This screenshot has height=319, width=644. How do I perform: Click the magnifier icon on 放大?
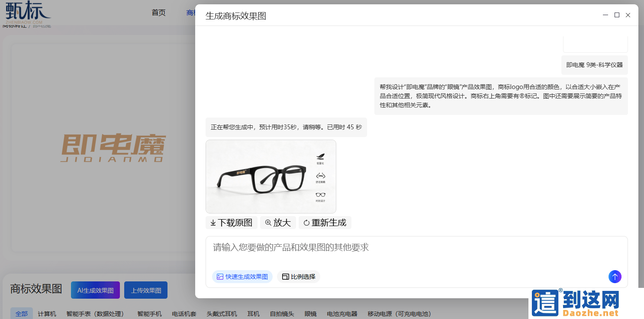(x=268, y=223)
